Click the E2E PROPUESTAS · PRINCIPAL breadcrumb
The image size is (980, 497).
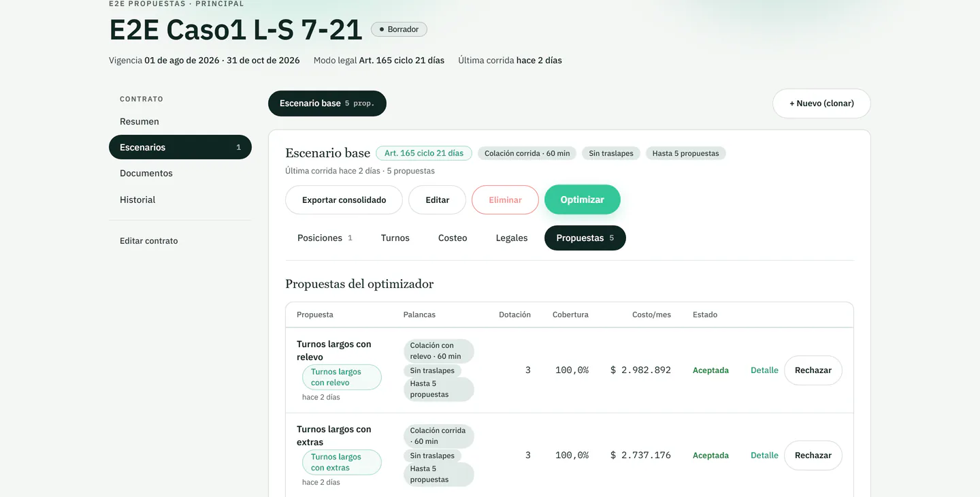tap(176, 3)
